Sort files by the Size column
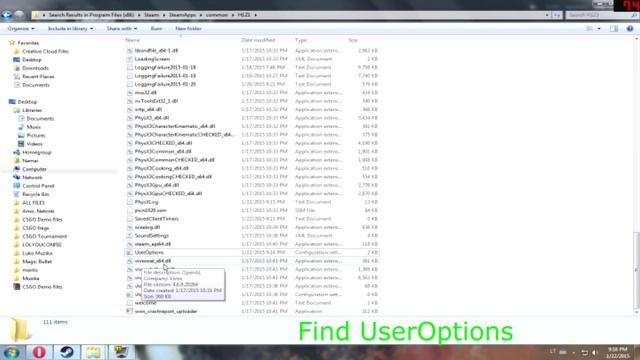This screenshot has width=640, height=360. (x=353, y=40)
